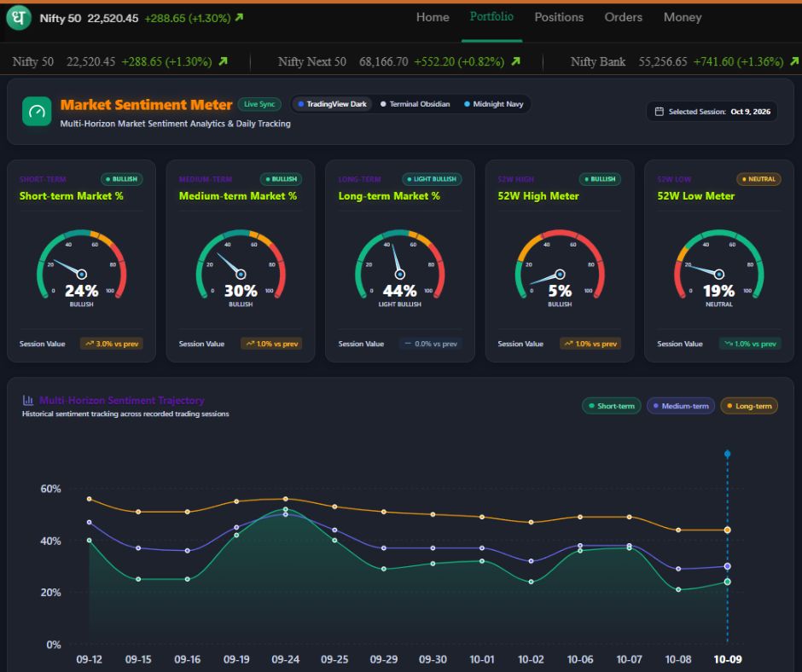This screenshot has width=802, height=672.
Task: Switch to the Positions tab
Action: pyautogui.click(x=559, y=17)
